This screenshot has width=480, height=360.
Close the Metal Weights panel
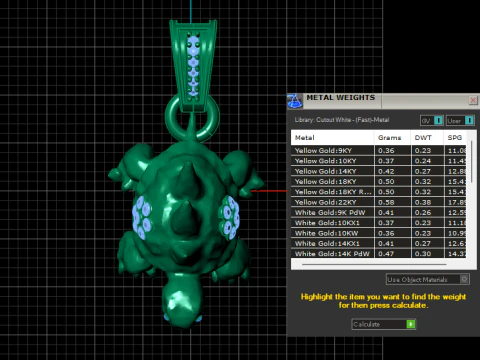pyautogui.click(x=473, y=100)
